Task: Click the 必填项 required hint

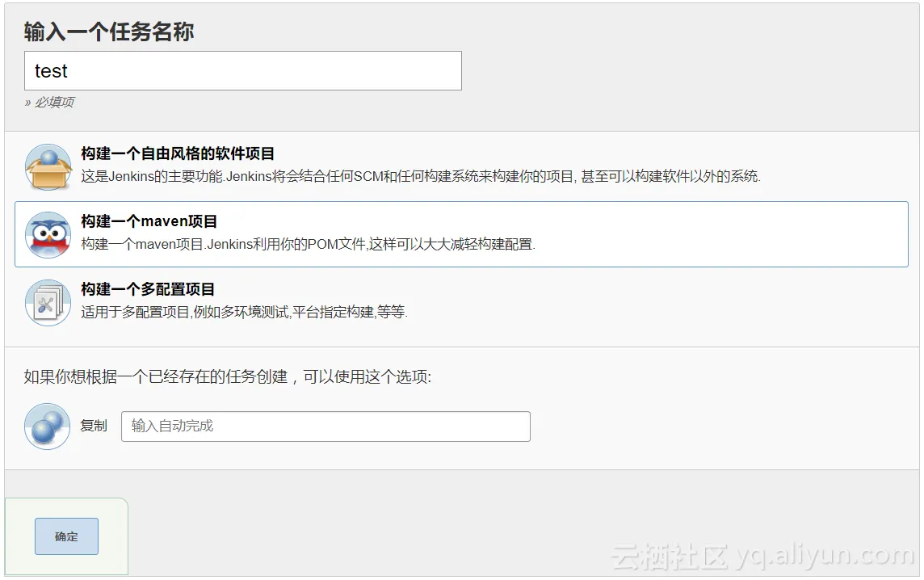Action: point(49,102)
